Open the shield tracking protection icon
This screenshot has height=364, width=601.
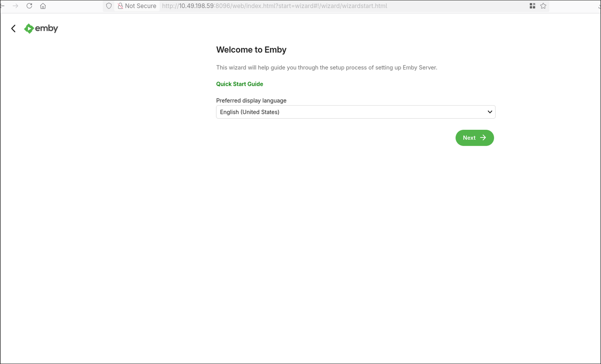109,6
